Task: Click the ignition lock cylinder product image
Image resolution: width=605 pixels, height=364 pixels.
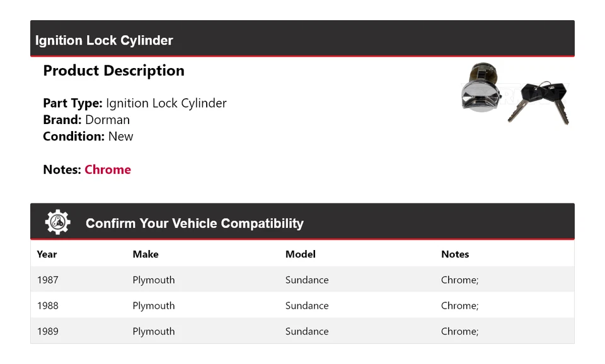Action: [x=515, y=94]
